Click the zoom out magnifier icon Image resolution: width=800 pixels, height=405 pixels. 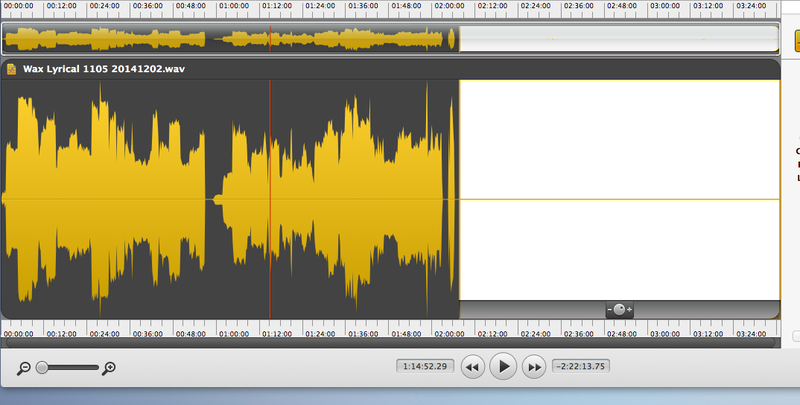tap(23, 368)
